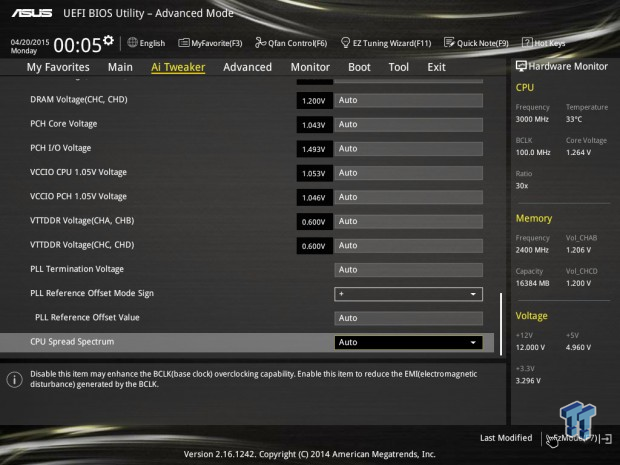Image resolution: width=620 pixels, height=465 pixels.
Task: Go to the Monitor tab
Action: coord(310,67)
